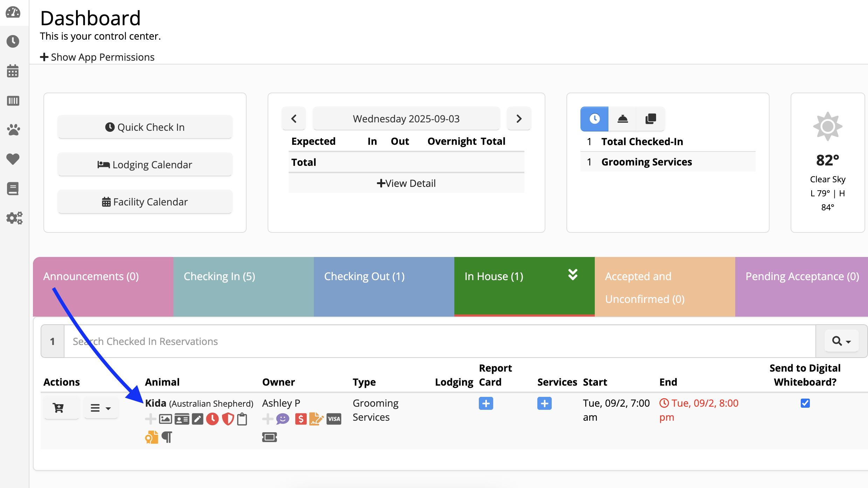Add services for Kida's reservation
Screen dimensions: 868x488
pyautogui.click(x=544, y=404)
